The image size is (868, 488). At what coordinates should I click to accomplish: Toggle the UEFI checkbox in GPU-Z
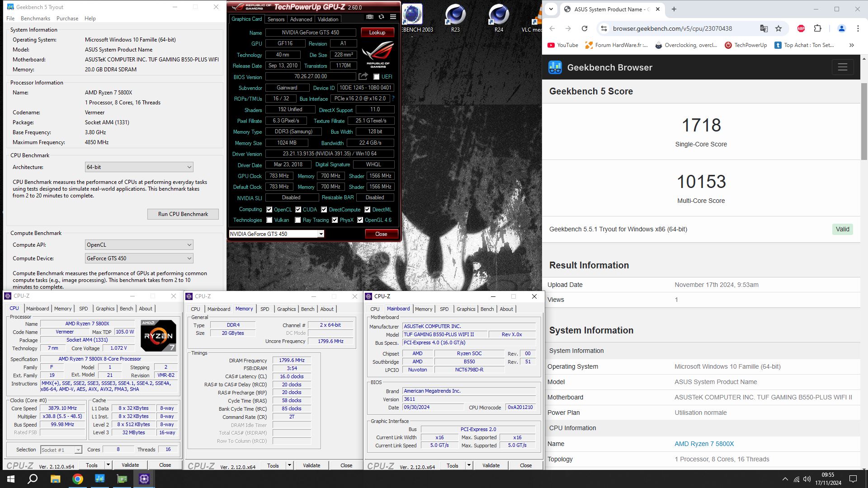376,77
